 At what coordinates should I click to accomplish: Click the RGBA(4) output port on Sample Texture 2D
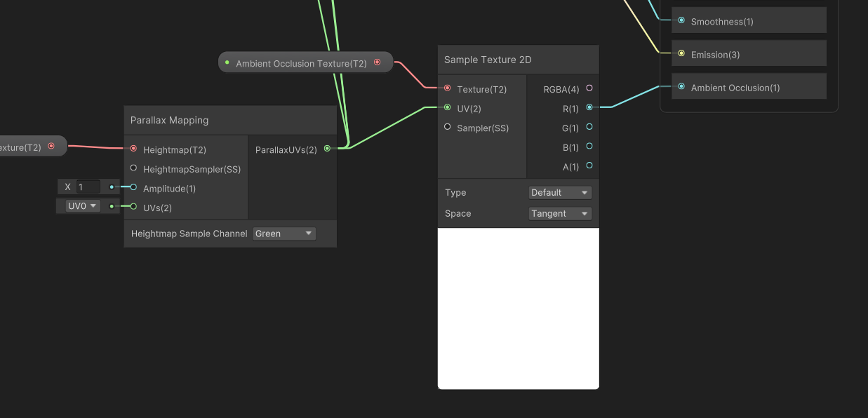589,89
